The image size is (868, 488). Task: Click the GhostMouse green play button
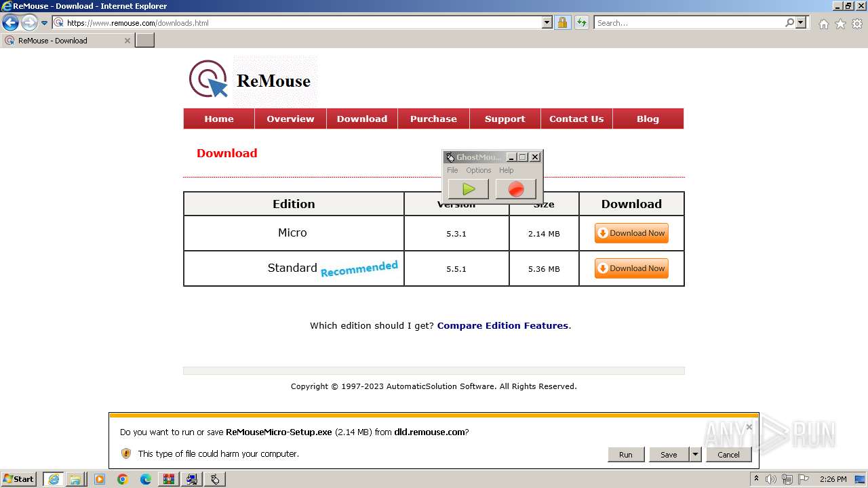[x=468, y=189]
